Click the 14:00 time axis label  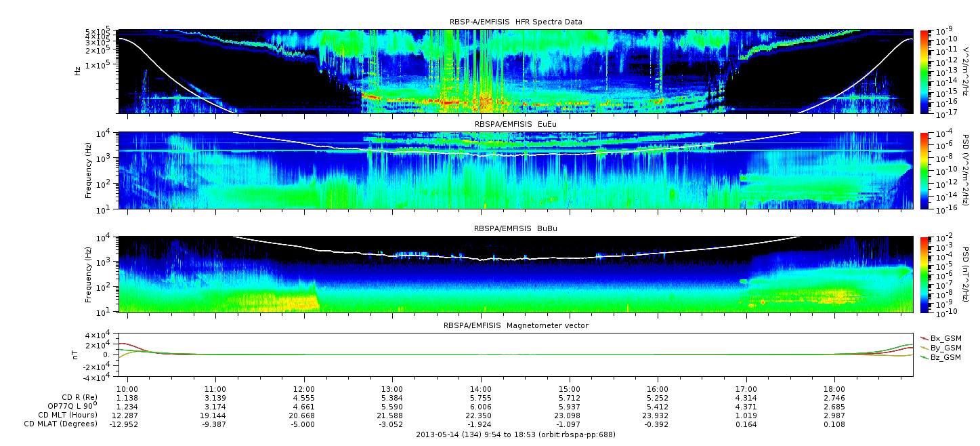[480, 389]
